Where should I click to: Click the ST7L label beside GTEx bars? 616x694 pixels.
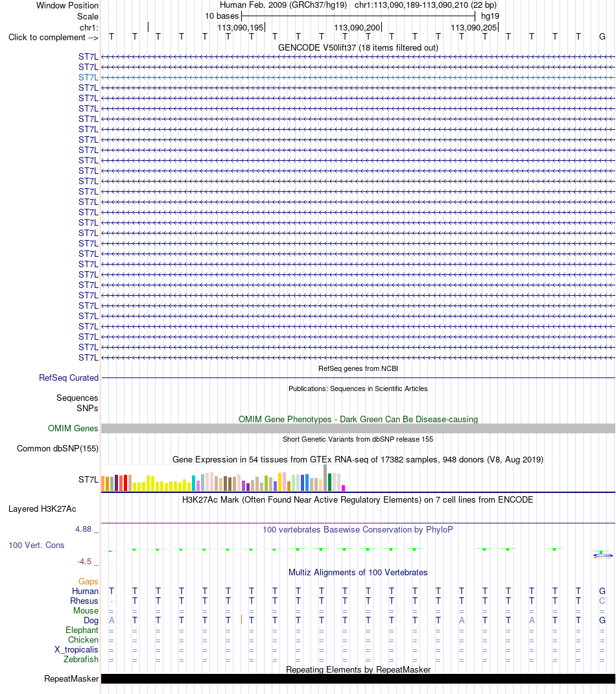coord(88,479)
